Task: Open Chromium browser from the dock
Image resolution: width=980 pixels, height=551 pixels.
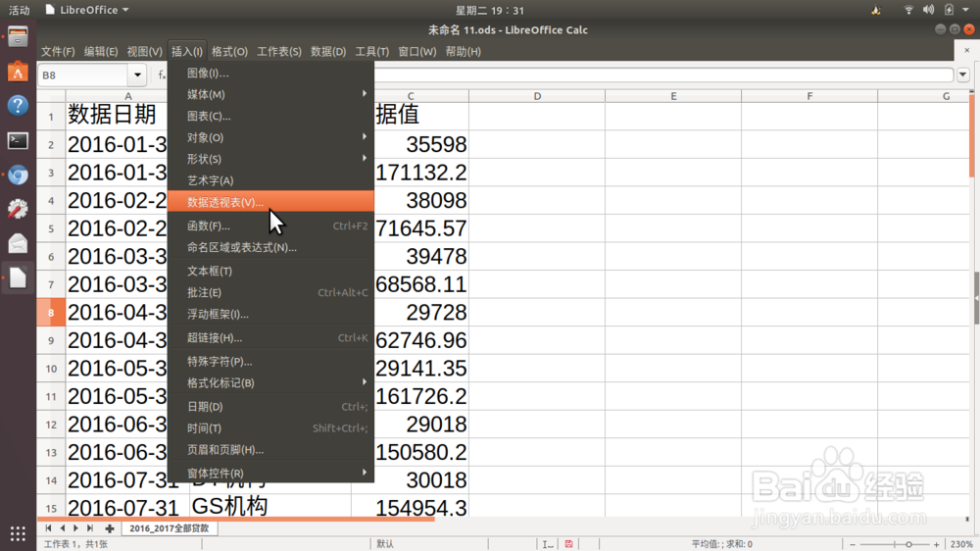Action: click(18, 175)
